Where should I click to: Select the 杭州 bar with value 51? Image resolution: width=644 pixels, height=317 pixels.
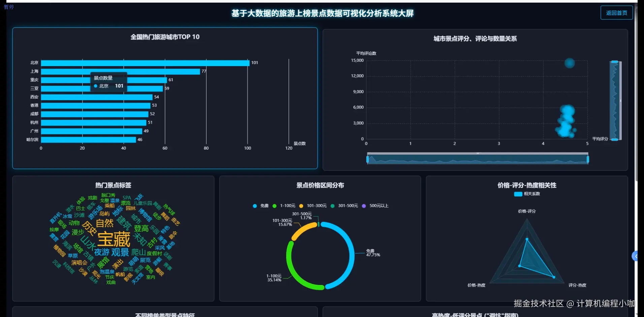tap(94, 123)
